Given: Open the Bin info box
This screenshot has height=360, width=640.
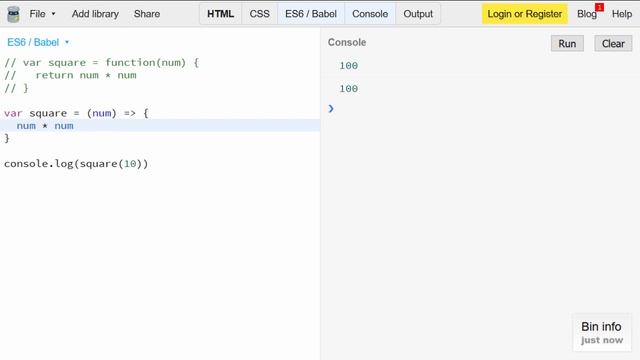Looking at the screenshot, I should 602,333.
